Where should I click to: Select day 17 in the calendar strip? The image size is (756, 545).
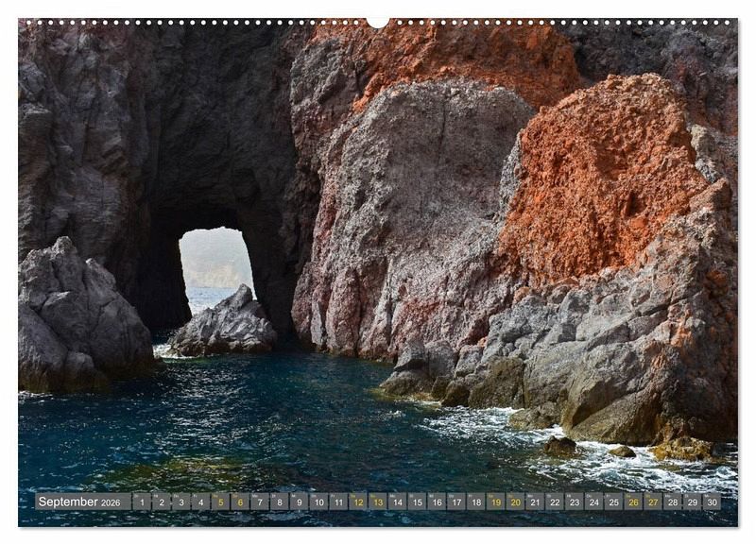click(456, 502)
